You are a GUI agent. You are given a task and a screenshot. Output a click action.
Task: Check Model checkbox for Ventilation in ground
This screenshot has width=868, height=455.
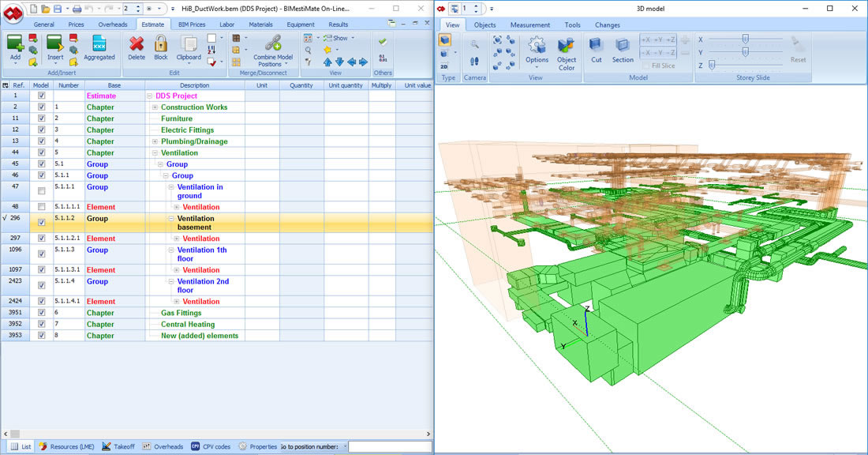[x=42, y=190]
